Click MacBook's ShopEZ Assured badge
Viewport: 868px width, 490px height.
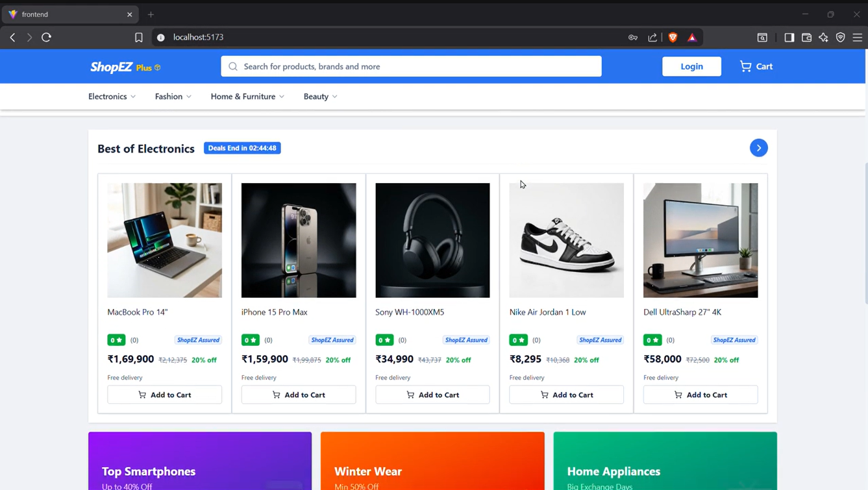[x=198, y=340]
